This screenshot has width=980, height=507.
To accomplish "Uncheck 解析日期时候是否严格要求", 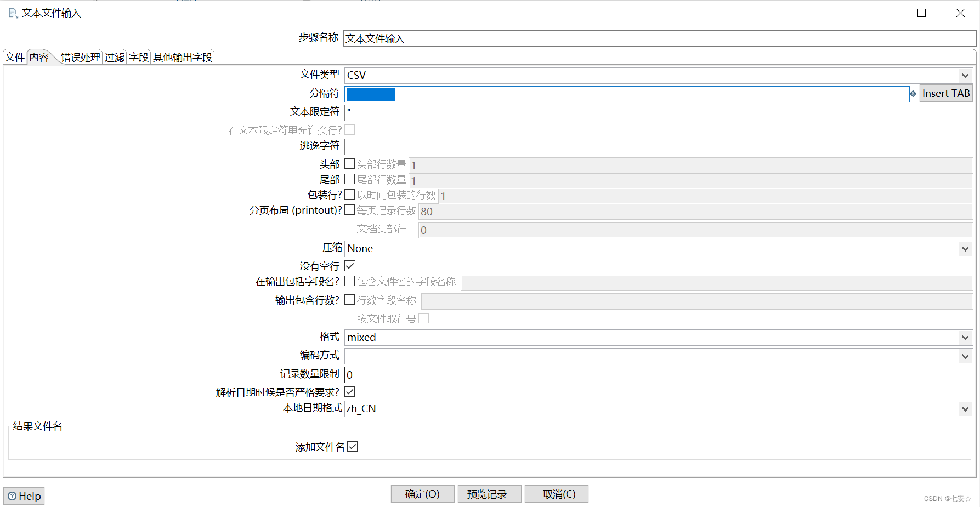I will pyautogui.click(x=349, y=391).
